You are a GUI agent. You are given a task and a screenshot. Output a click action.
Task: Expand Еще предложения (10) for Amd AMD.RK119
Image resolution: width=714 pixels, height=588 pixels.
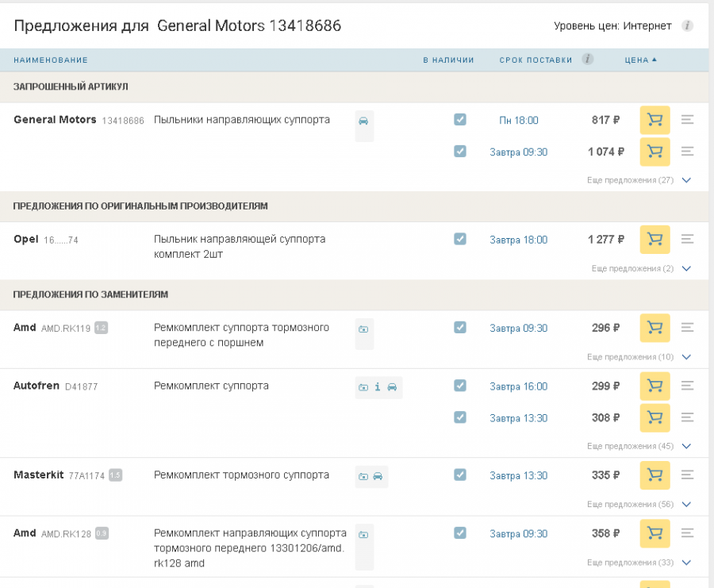pos(639,357)
